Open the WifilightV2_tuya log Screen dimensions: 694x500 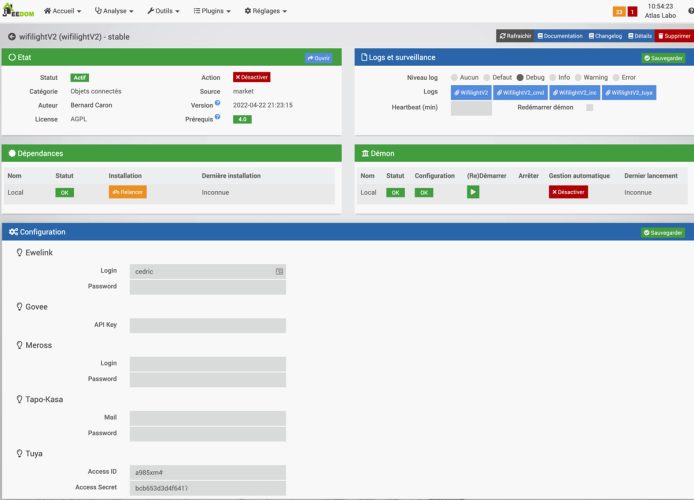pyautogui.click(x=629, y=92)
